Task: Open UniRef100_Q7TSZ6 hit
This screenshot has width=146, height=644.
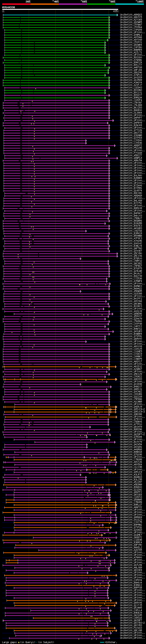Action: point(131,130)
